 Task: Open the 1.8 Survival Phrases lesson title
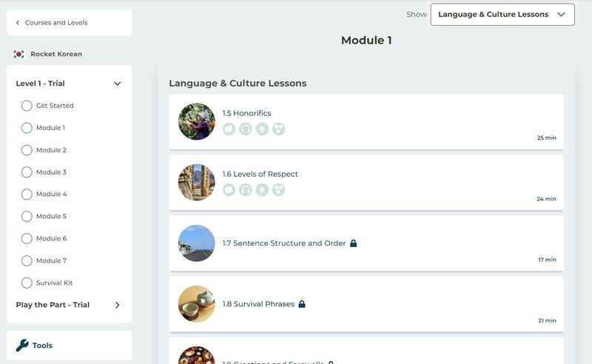click(258, 304)
